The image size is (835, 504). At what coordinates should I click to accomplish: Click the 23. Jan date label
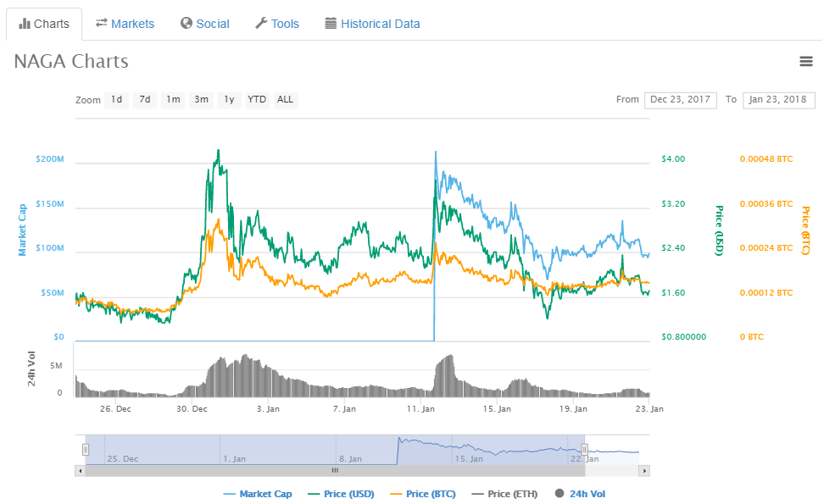tap(649, 409)
